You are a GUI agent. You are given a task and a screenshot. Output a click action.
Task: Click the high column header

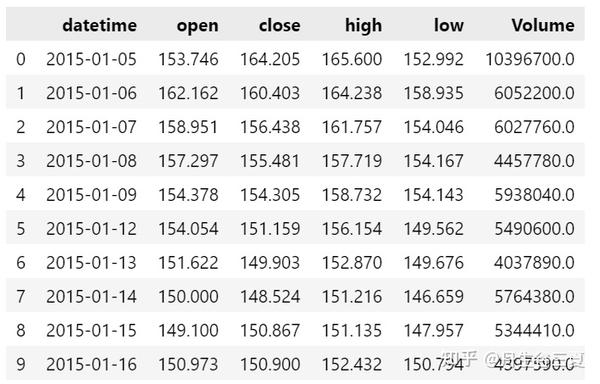point(364,26)
